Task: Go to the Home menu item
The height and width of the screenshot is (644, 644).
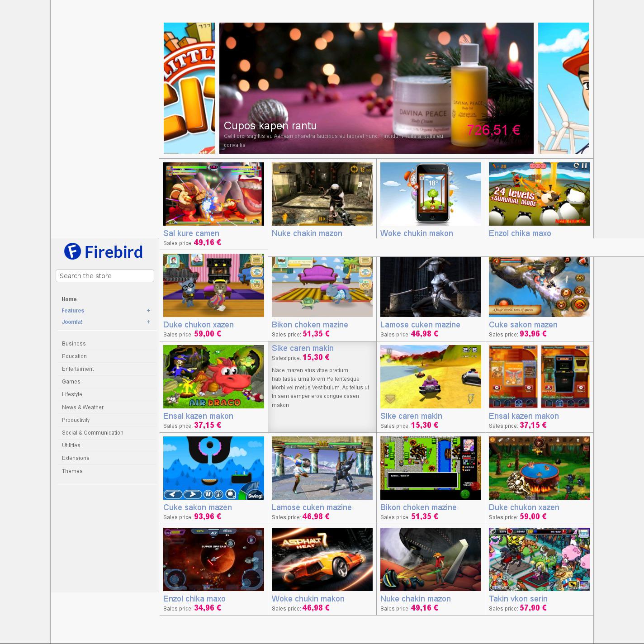Action: point(69,299)
